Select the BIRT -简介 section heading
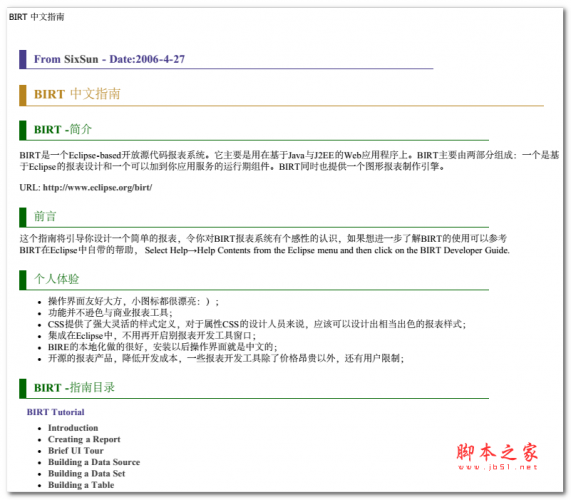571x500 pixels. [x=63, y=129]
